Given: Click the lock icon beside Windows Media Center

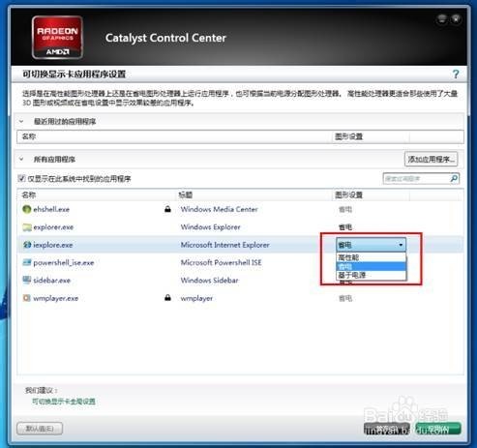Looking at the screenshot, I should 167,209.
